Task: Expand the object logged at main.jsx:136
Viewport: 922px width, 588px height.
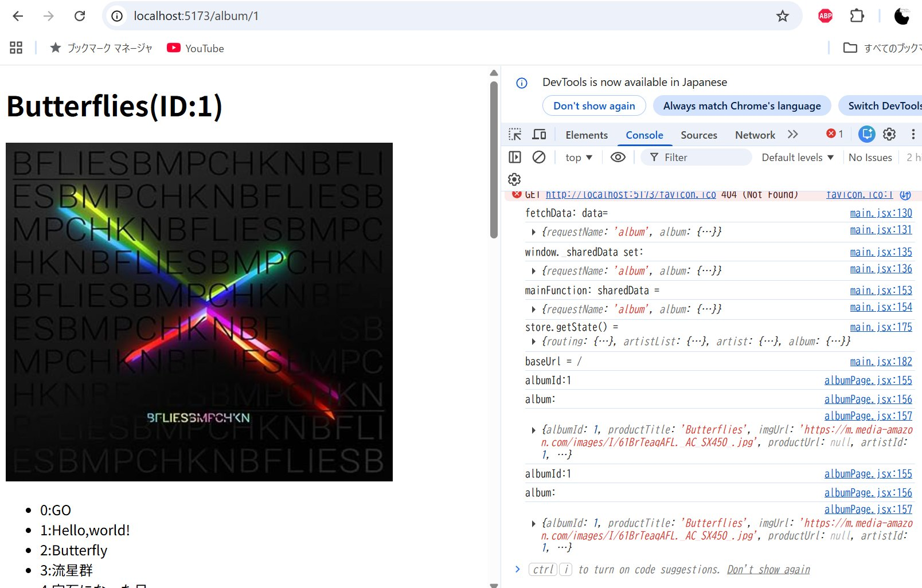Action: tap(534, 271)
